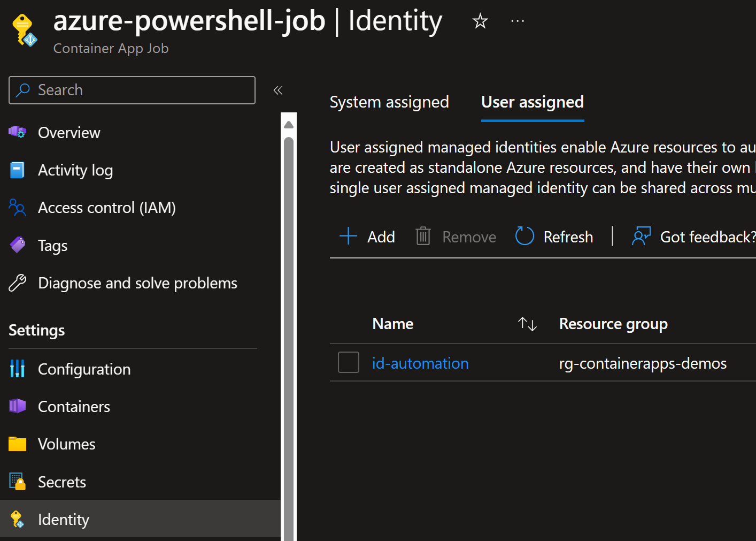Click the favorite star icon in header

click(480, 21)
